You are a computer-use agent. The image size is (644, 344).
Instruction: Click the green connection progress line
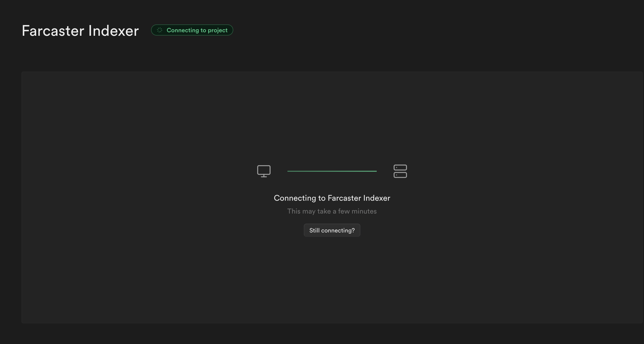click(332, 171)
